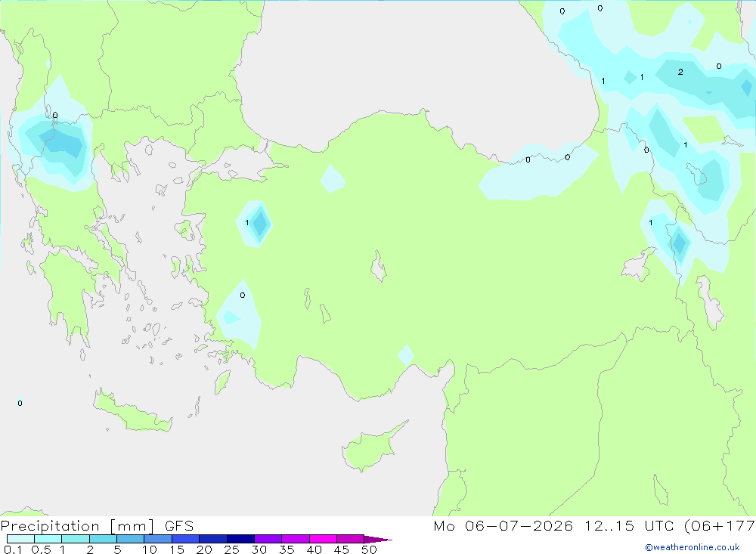
Task: Click the '5' legend scale label
Action: [x=117, y=549]
